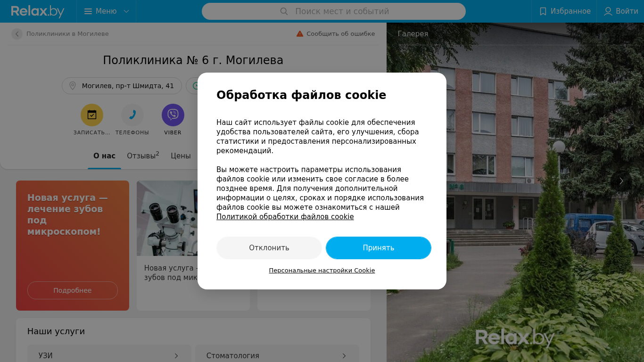This screenshot has width=644, height=362.
Task: Click the Войти user icon
Action: click(608, 11)
